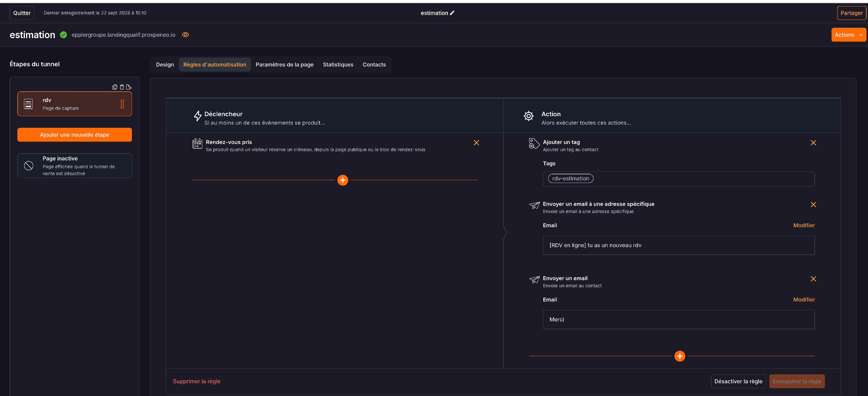Image resolution: width=868 pixels, height=396 pixels.
Task: Click the Ajouter un tag icon
Action: click(534, 143)
